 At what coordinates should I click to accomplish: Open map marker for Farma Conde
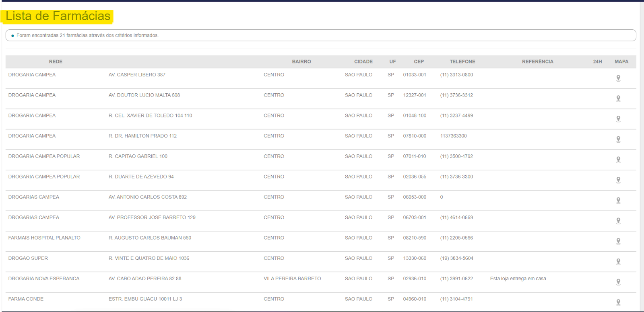pyautogui.click(x=618, y=302)
